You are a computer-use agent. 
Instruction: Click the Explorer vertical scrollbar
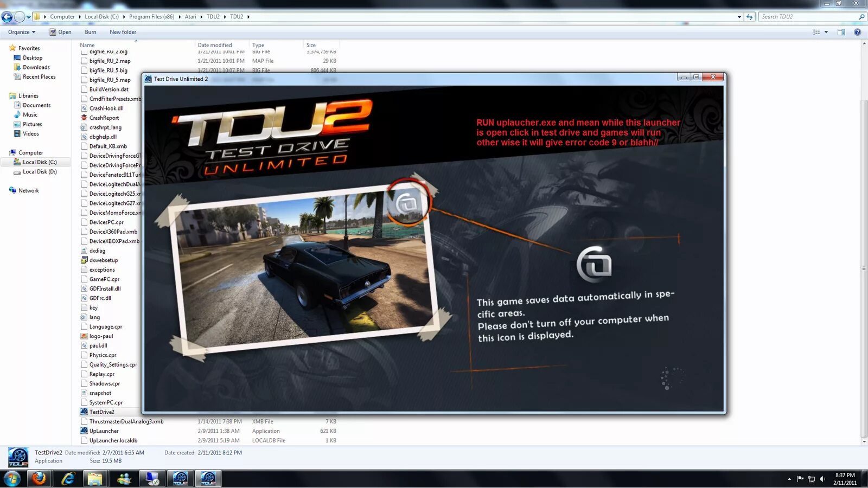864,268
